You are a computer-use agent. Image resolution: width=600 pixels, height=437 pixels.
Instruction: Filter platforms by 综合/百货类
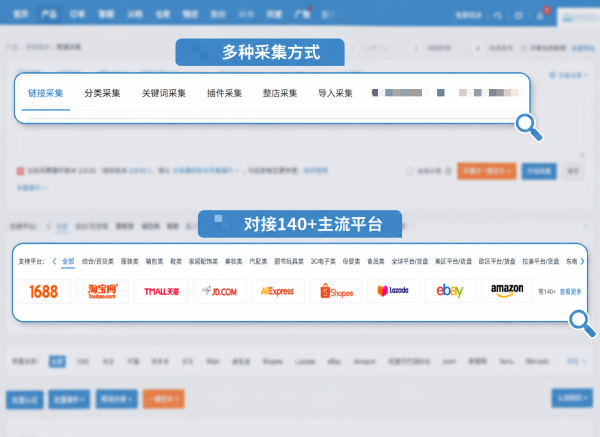click(x=98, y=261)
